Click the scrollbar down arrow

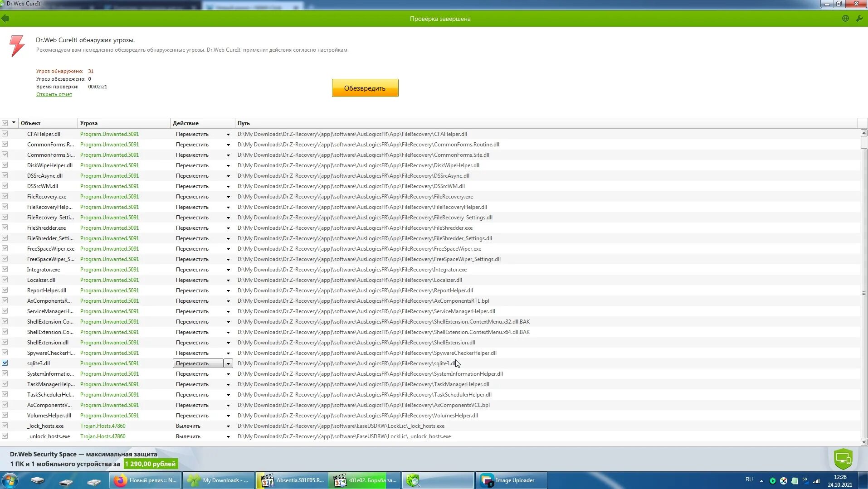864,442
